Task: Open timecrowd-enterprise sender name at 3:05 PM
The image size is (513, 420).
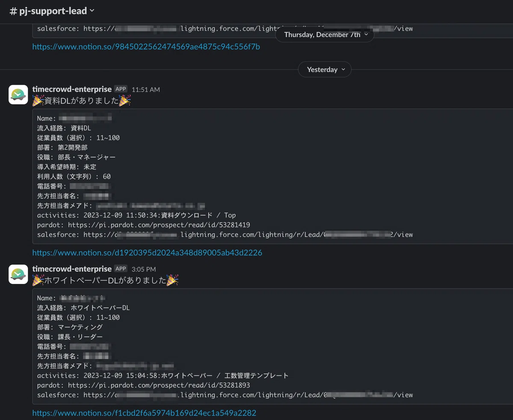Action: click(72, 269)
